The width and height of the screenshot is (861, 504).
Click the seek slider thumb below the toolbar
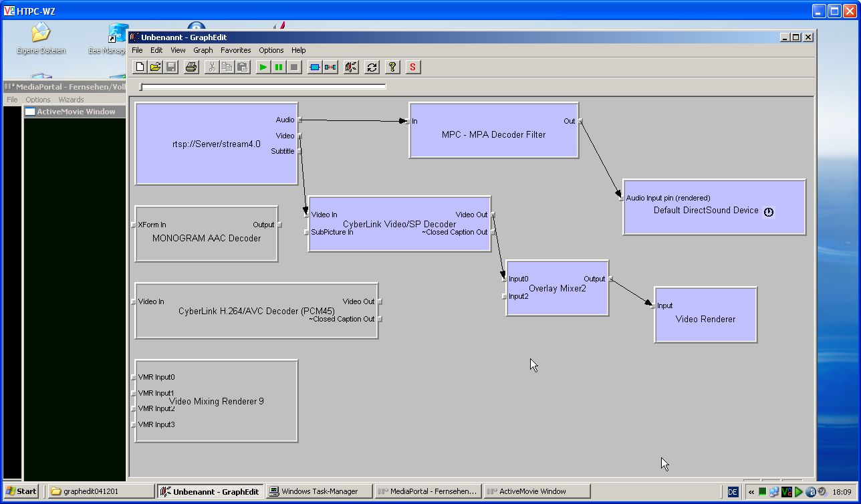click(x=140, y=86)
